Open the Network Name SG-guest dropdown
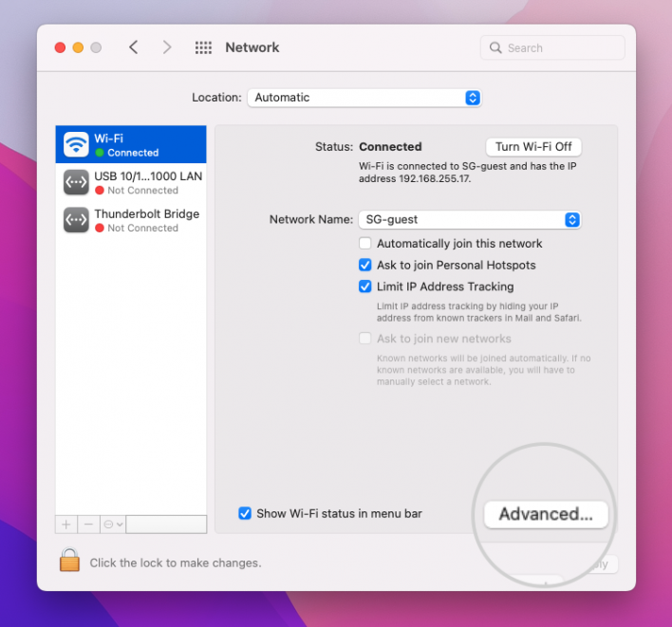The width and height of the screenshot is (672, 627). (x=470, y=220)
